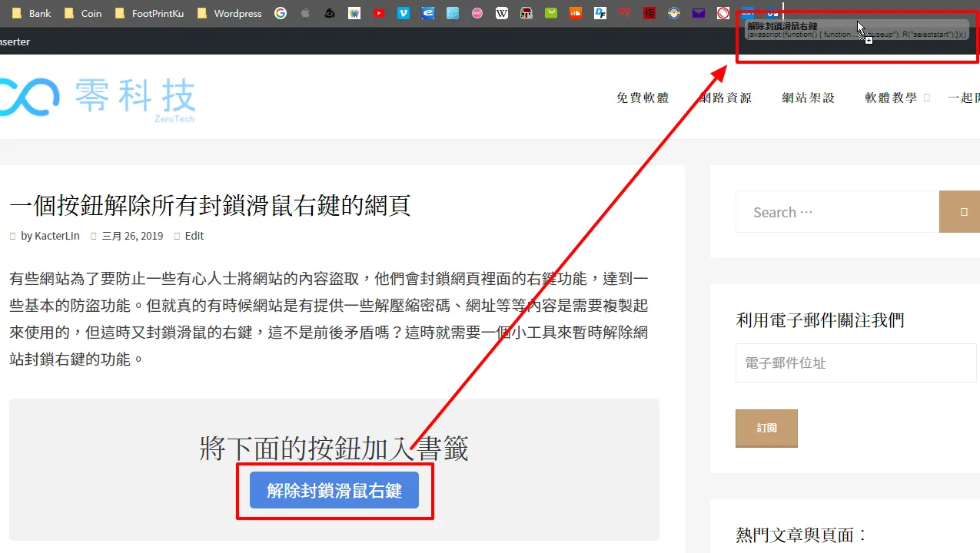This screenshot has width=980, height=553.
Task: Open the light blue square bookmark icon
Action: click(x=453, y=13)
